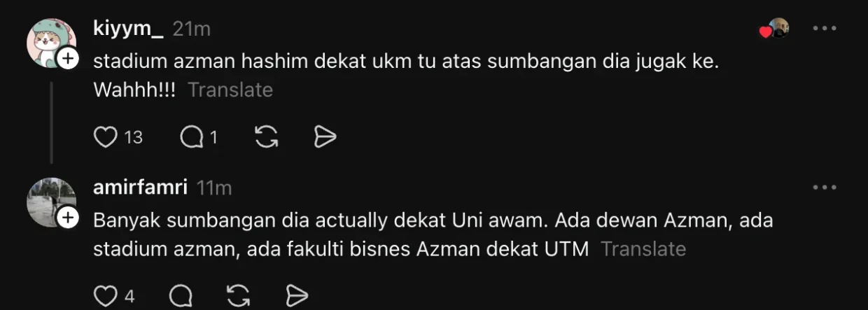This screenshot has width=868, height=310.
Task: Follow amirfamri using plus badge
Action: click(x=67, y=219)
